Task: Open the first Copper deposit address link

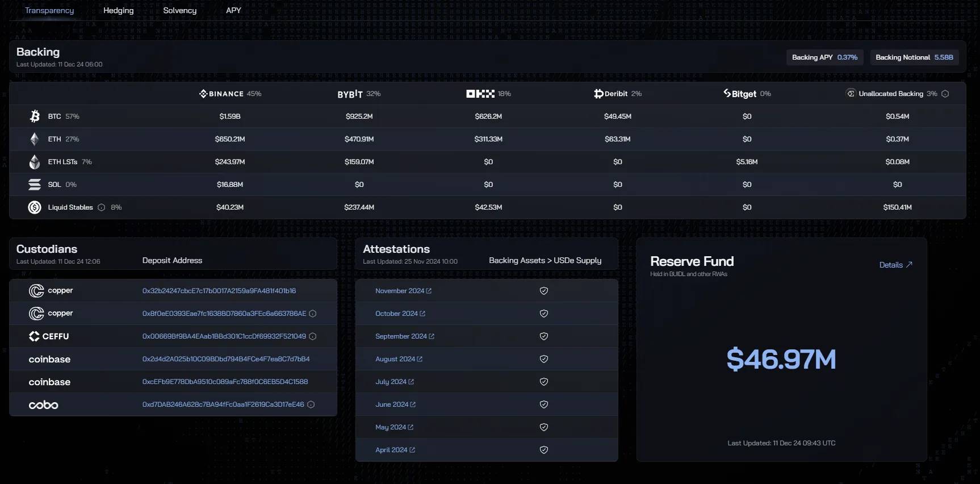Action: [219, 291]
